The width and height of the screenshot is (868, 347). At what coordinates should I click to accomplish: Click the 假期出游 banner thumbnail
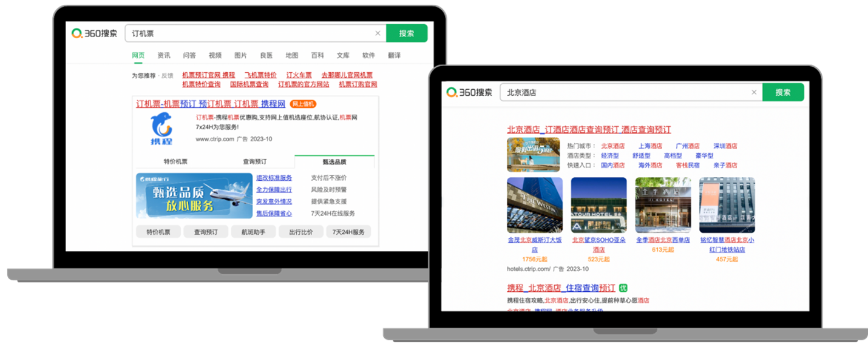(533, 155)
